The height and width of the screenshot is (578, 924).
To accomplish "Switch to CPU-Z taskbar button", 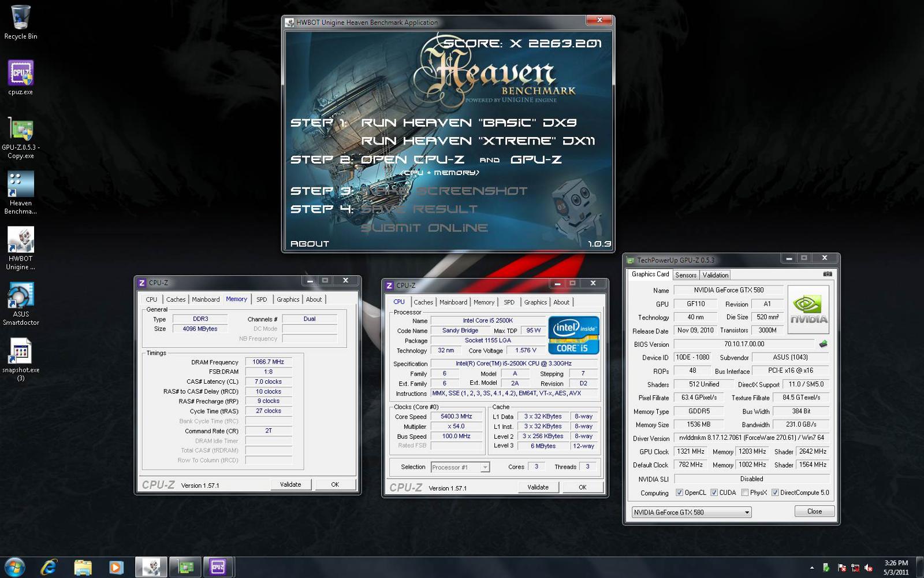I will pyautogui.click(x=218, y=568).
